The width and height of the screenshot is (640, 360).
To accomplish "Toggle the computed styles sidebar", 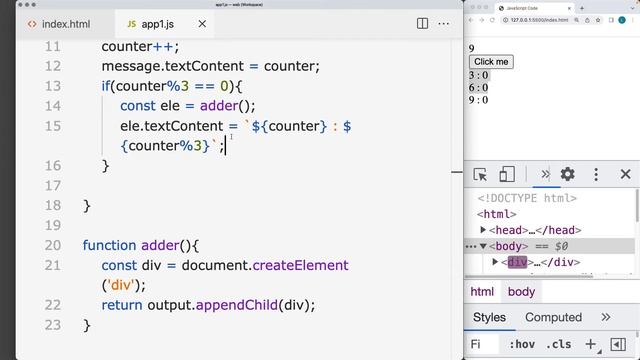I will (618, 344).
